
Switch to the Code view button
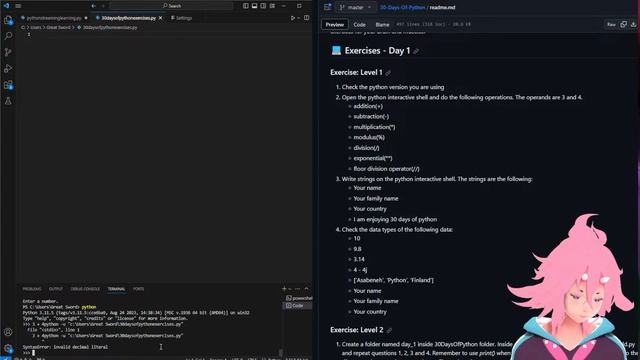[x=359, y=24]
